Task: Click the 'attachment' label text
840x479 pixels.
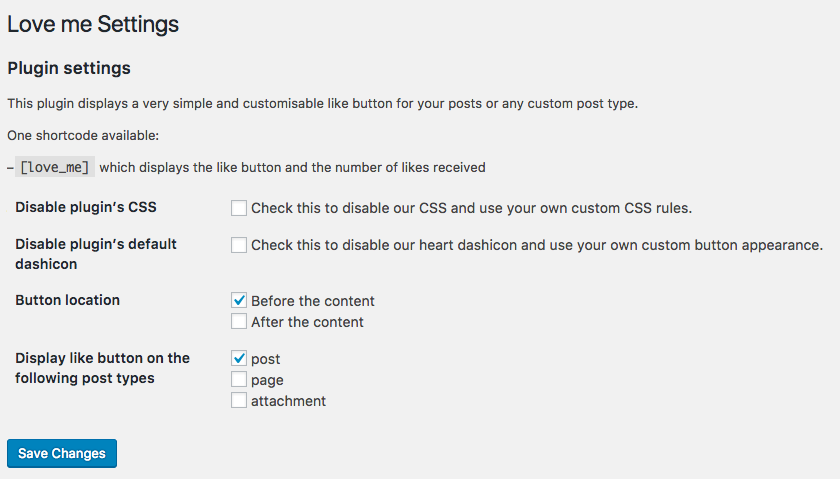Action: tap(288, 401)
